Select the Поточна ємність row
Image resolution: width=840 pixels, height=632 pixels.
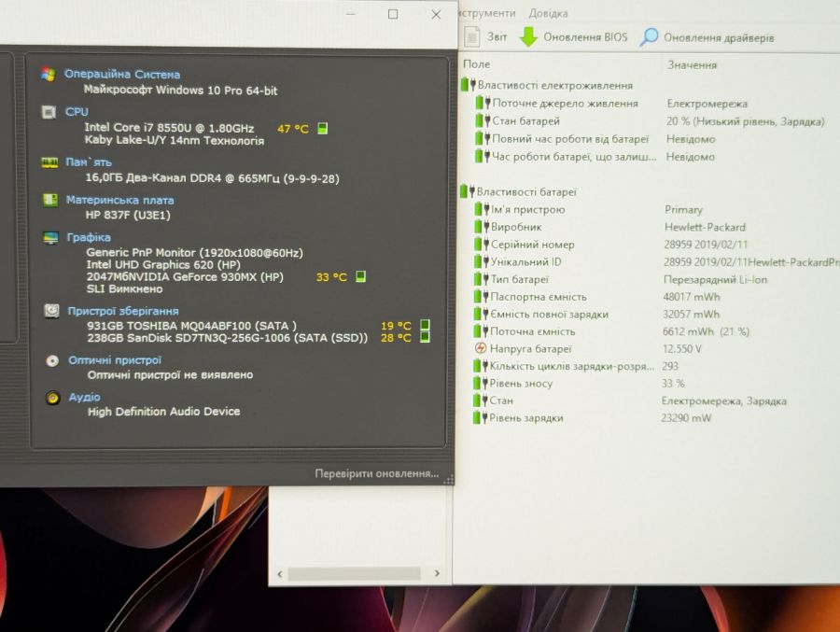coord(651,331)
